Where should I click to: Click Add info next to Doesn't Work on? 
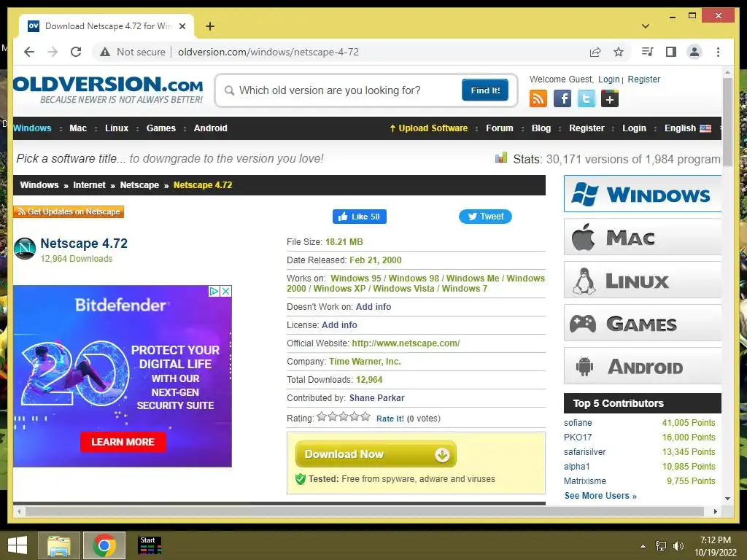(373, 307)
